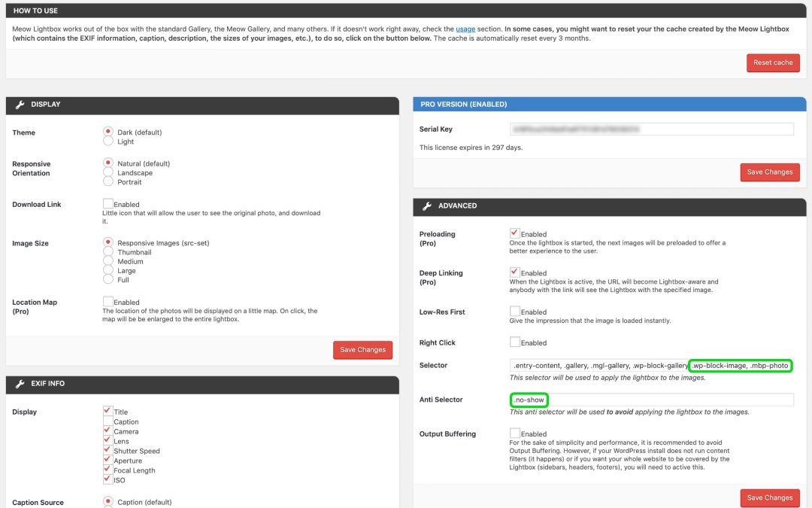Save Changes in the Pro Version panel

[769, 172]
